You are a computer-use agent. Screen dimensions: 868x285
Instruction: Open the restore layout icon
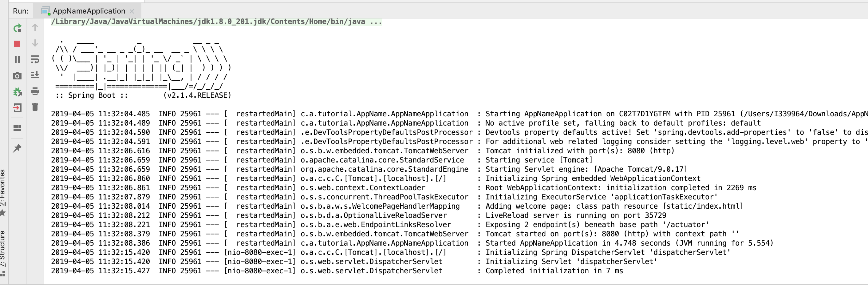(17, 128)
